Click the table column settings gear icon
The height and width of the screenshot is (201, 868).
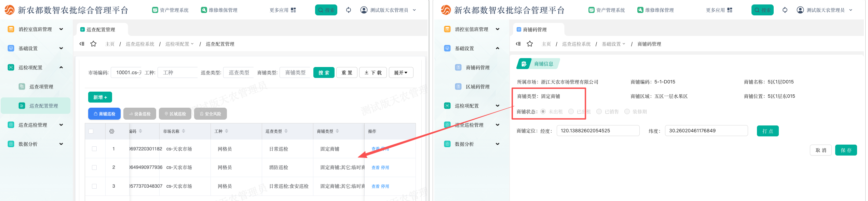pos(112,131)
